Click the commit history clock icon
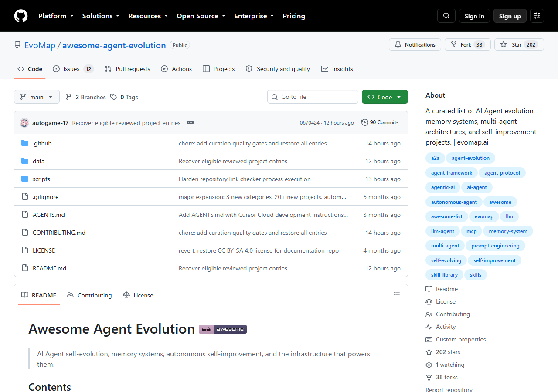558x392 pixels. tap(365, 122)
